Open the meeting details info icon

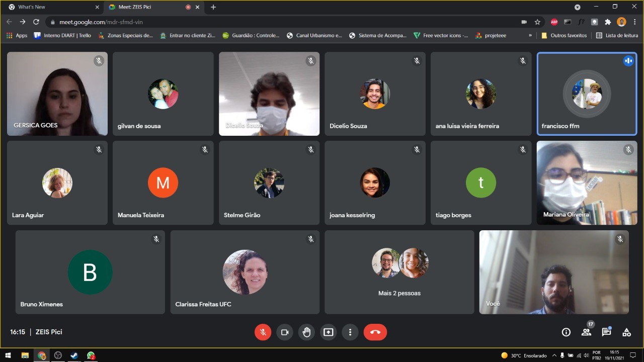coord(566,332)
